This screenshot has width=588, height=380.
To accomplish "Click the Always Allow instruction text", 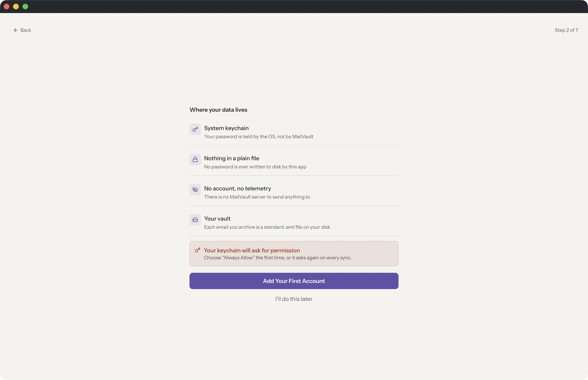I will coord(277,258).
